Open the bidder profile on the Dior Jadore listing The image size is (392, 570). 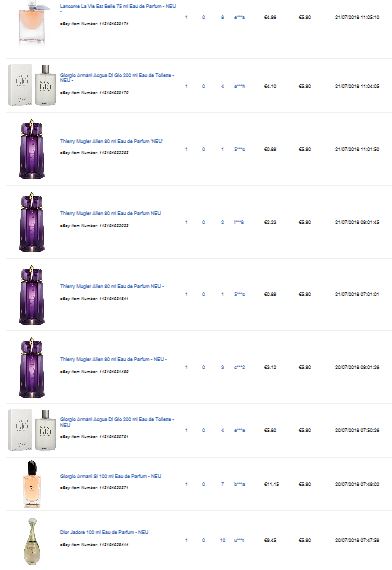[x=239, y=540]
